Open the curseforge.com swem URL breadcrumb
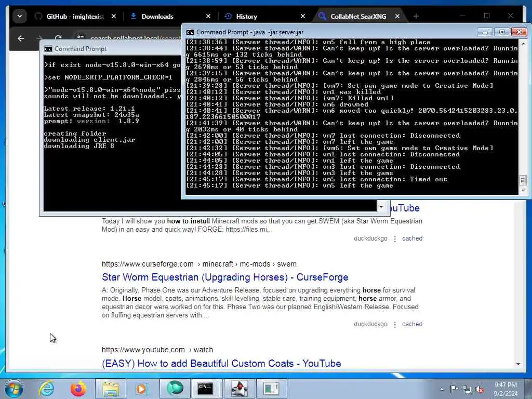532x399 pixels. point(199,264)
